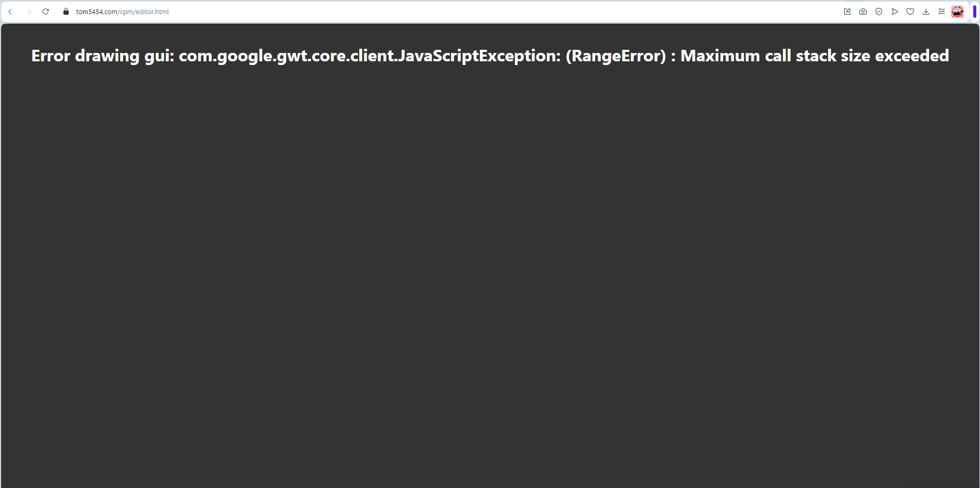Go back to the previous page

[x=10, y=11]
